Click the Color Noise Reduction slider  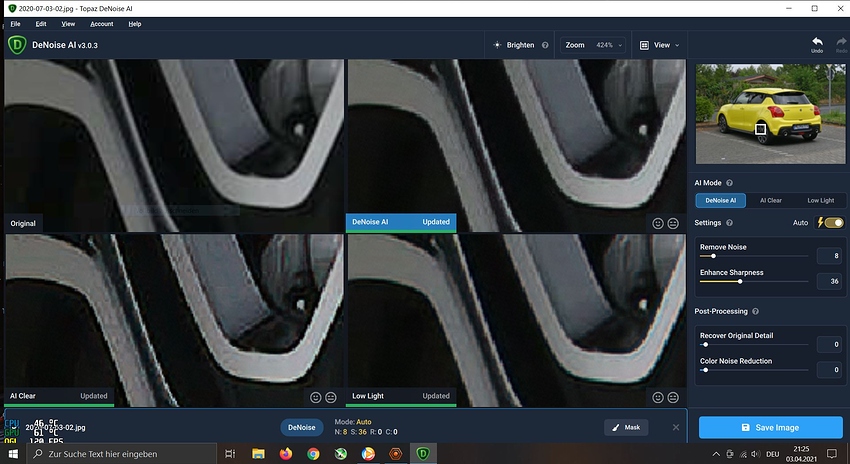(754, 370)
